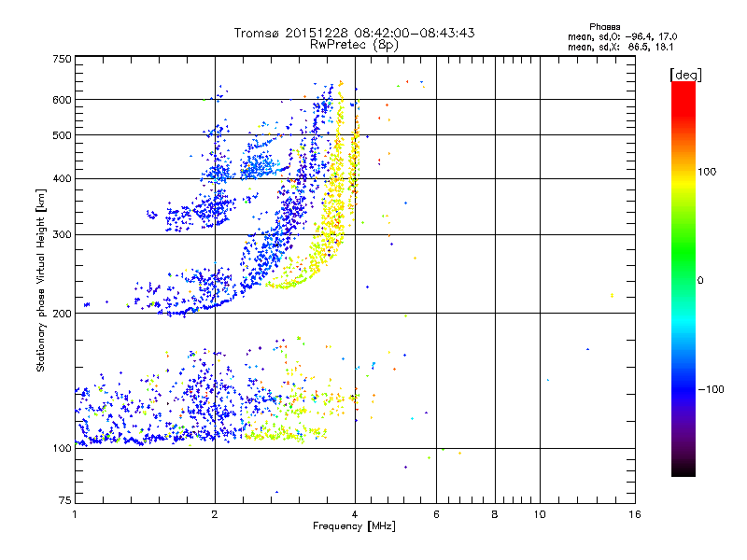Click the y-axis tick '200'
Screen dimensions: 747x560
pos(62,314)
